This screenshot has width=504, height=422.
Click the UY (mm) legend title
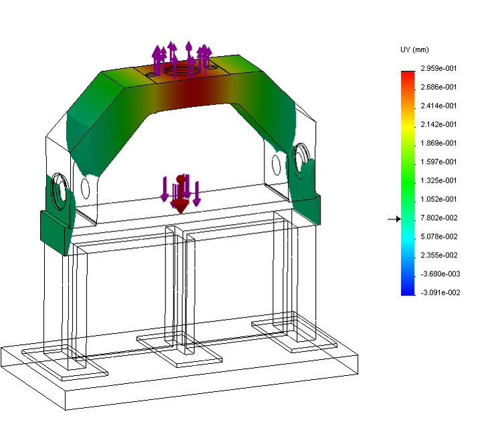(x=414, y=49)
